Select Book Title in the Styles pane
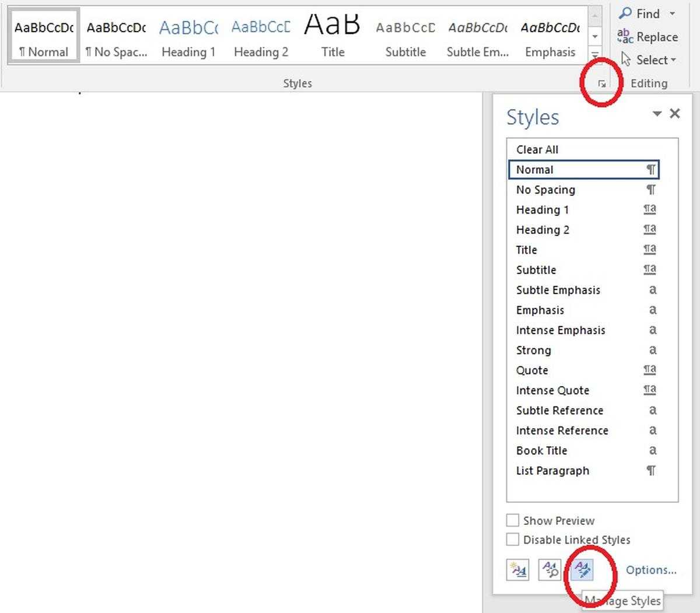Image resolution: width=700 pixels, height=613 pixels. coord(584,450)
